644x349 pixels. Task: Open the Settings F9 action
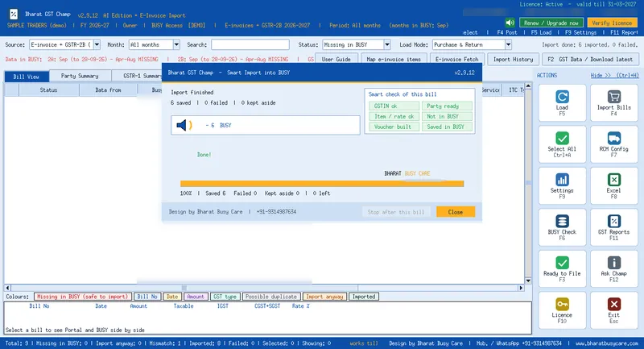tap(562, 186)
